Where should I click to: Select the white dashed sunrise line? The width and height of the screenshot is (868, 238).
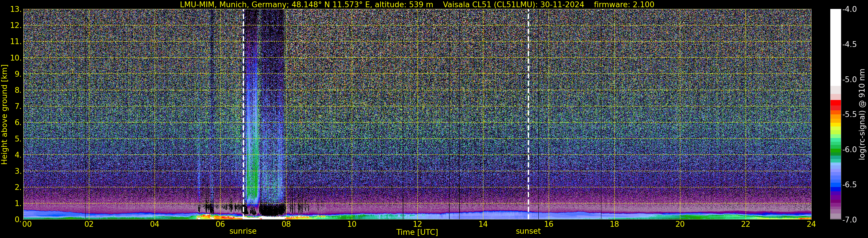[x=243, y=114]
